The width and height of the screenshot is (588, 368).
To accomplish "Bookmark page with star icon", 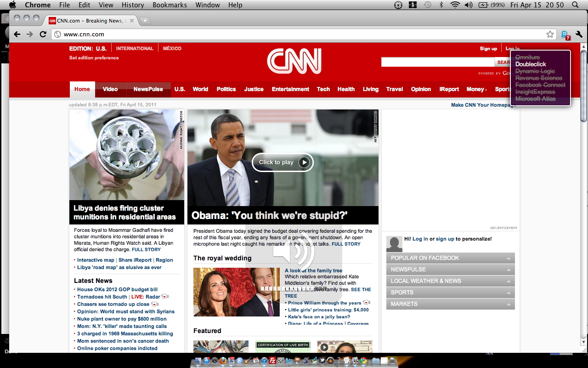I will [550, 34].
